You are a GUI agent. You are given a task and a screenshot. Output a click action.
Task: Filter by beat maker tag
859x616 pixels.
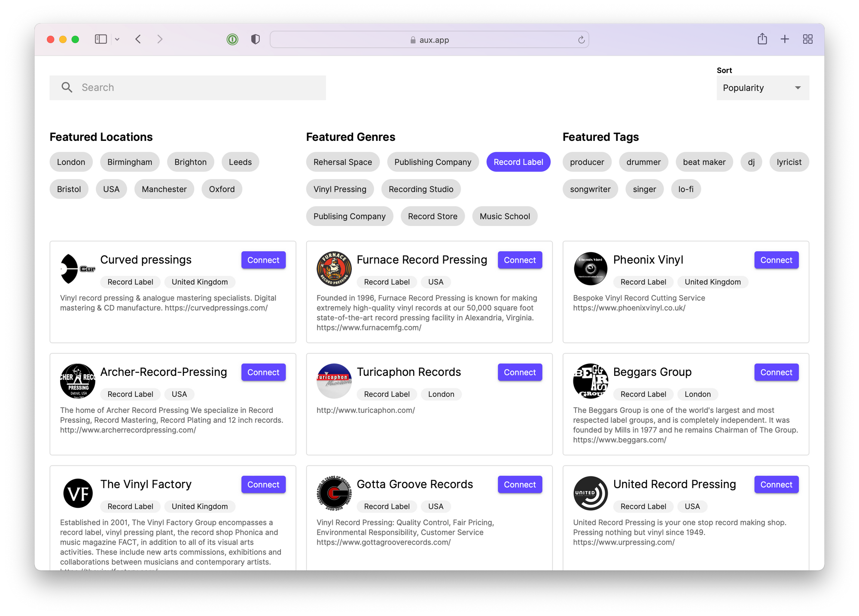click(x=704, y=162)
